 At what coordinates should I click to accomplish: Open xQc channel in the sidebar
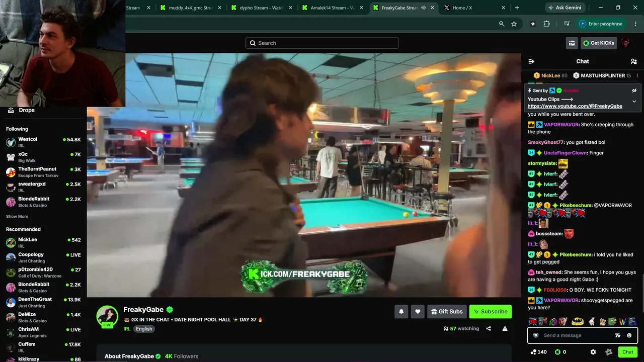click(x=43, y=157)
